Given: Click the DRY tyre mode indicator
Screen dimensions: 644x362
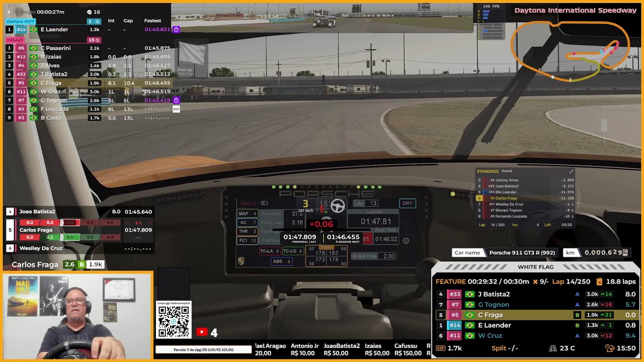Looking at the screenshot, I should coord(407,203).
